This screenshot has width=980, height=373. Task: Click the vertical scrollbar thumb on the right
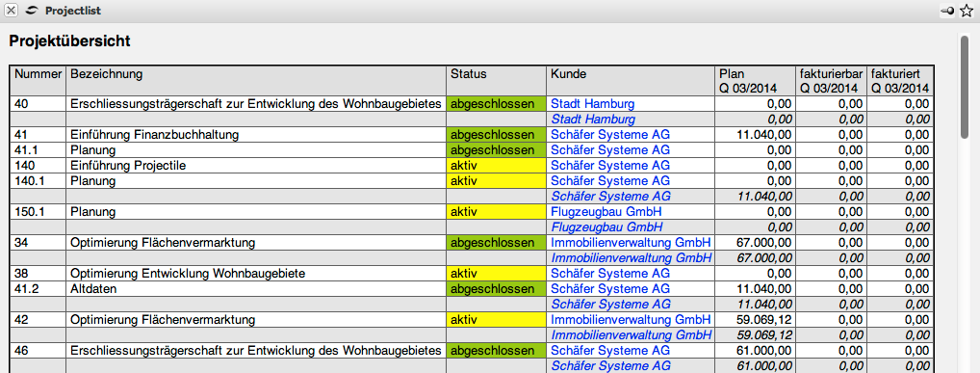pyautogui.click(x=966, y=86)
